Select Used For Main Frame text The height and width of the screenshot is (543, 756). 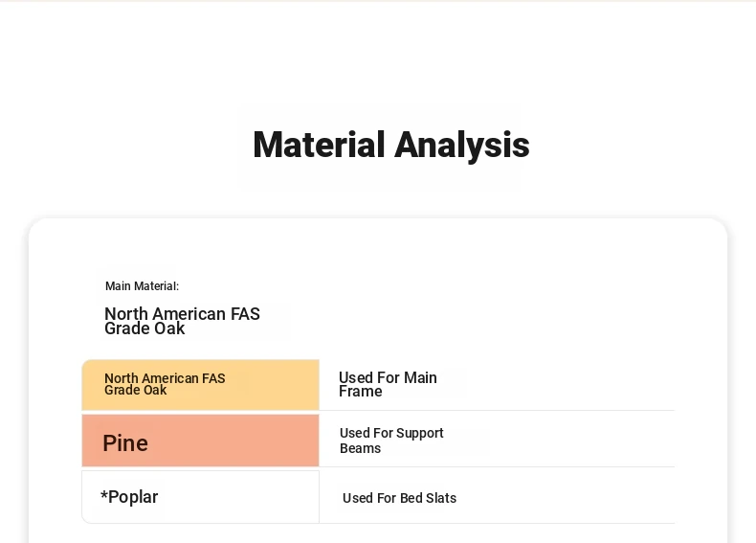pos(388,384)
